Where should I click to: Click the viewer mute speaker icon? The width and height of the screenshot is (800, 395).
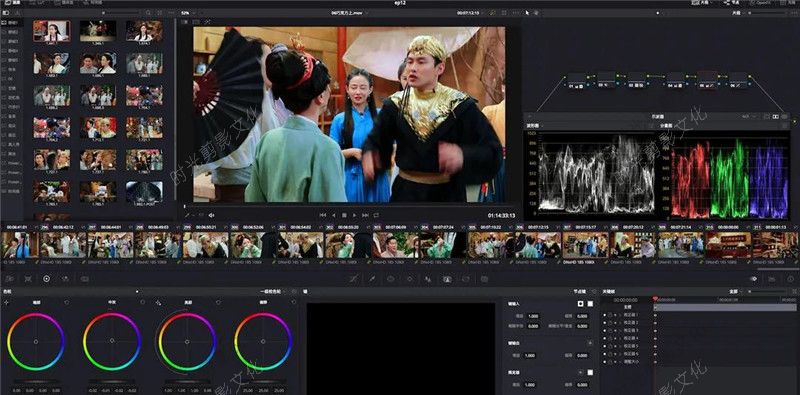click(x=211, y=215)
